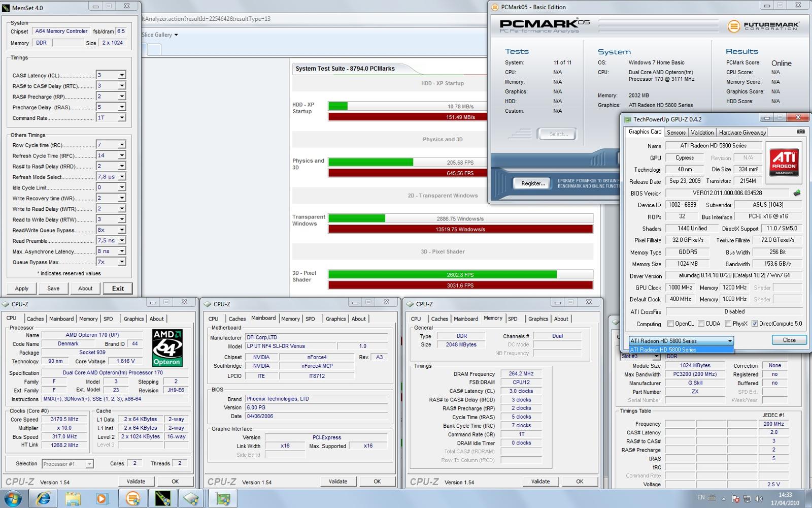Click the save BIOS chip icon in GPU-Z
The image size is (812, 508).
pyautogui.click(x=797, y=193)
